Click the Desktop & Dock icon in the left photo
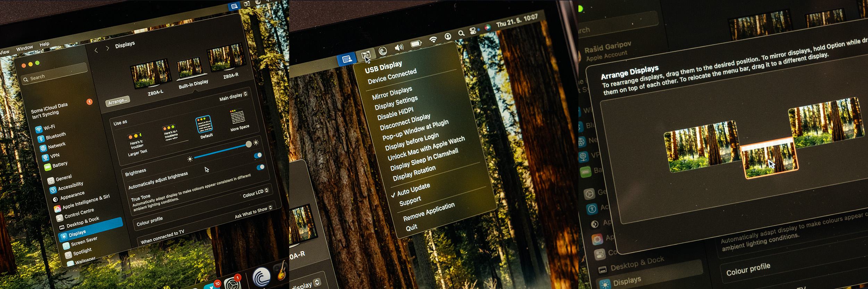Screen dimensions: 868x289 62,227
